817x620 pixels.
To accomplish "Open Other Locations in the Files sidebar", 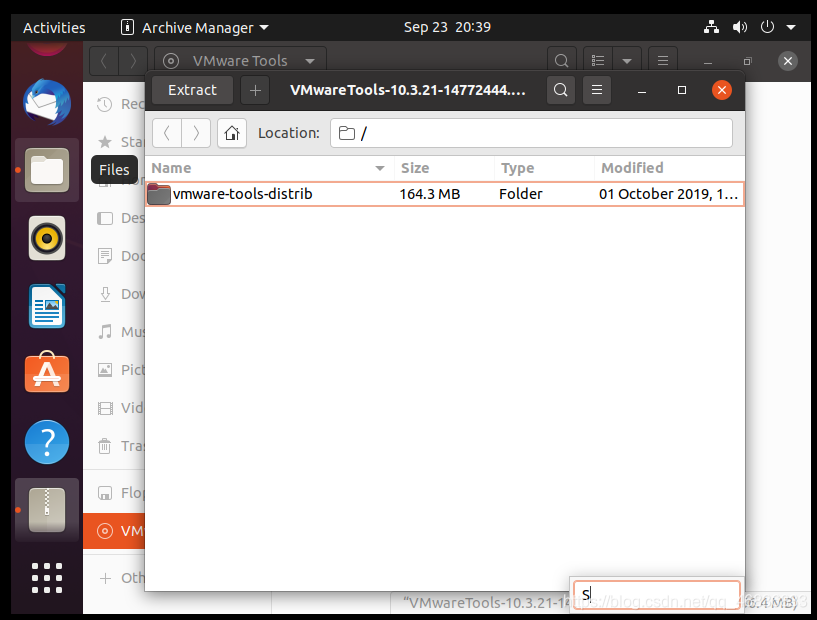I will [115, 578].
